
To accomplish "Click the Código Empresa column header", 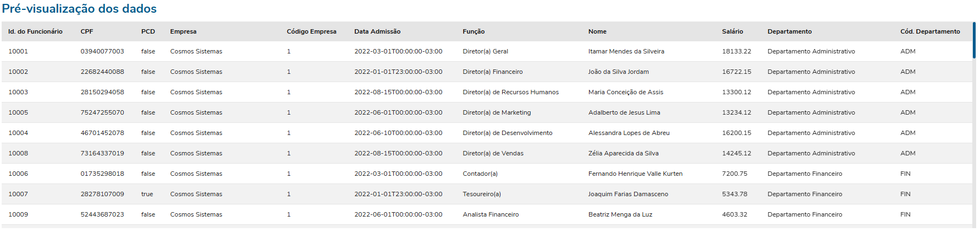I will coord(311,31).
